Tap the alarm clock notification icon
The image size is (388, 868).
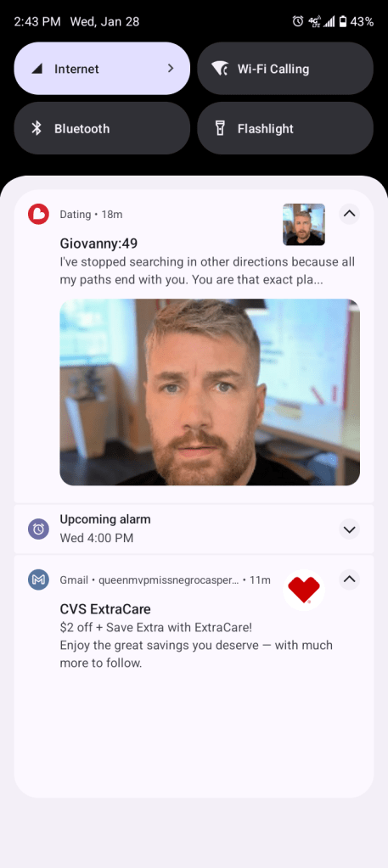39,529
